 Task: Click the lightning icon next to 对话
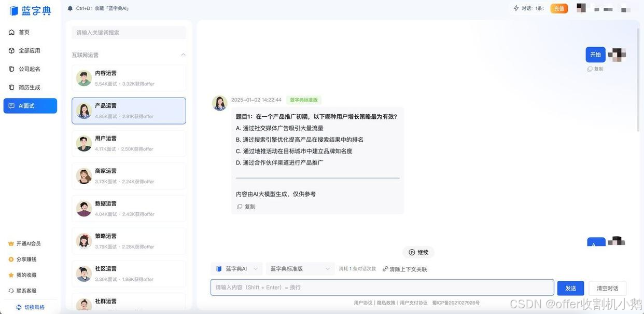pyautogui.click(x=516, y=8)
